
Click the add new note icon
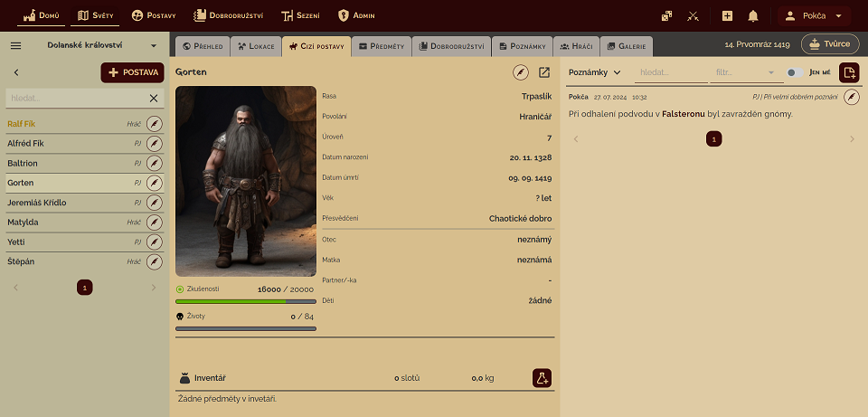(849, 72)
